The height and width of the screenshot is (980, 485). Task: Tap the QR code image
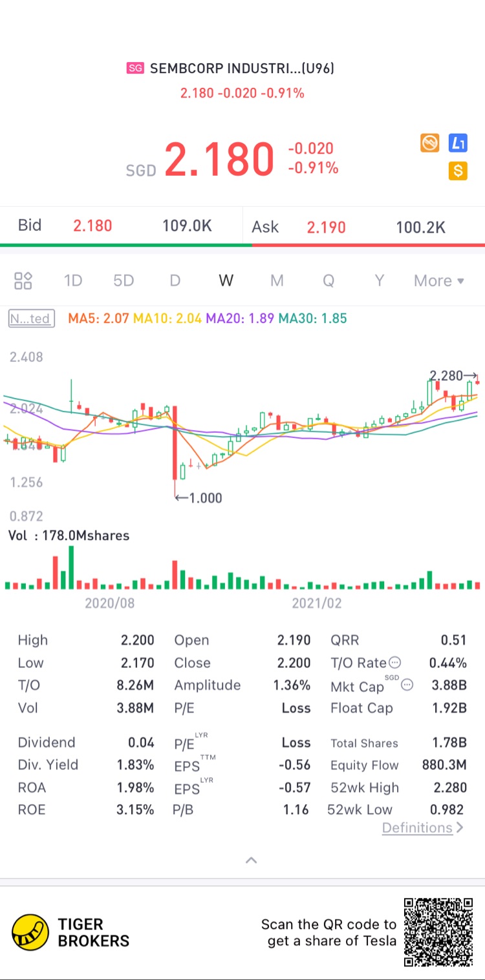(x=439, y=932)
